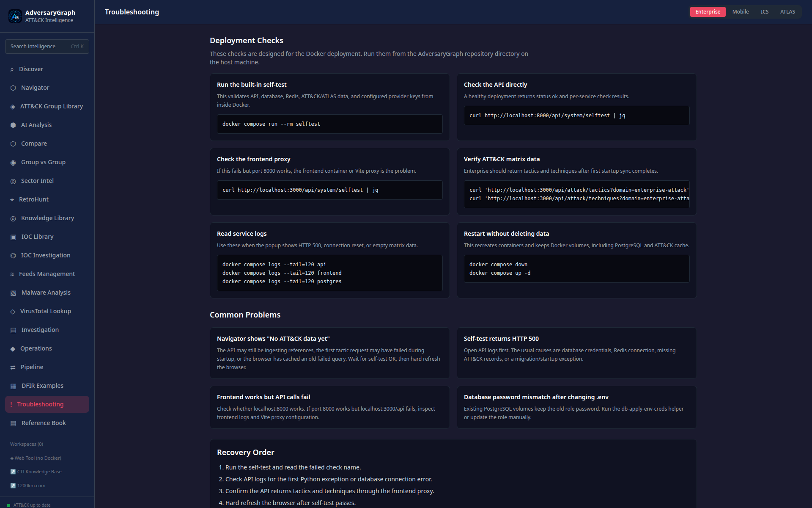Click the Reference Book icon

(13, 423)
